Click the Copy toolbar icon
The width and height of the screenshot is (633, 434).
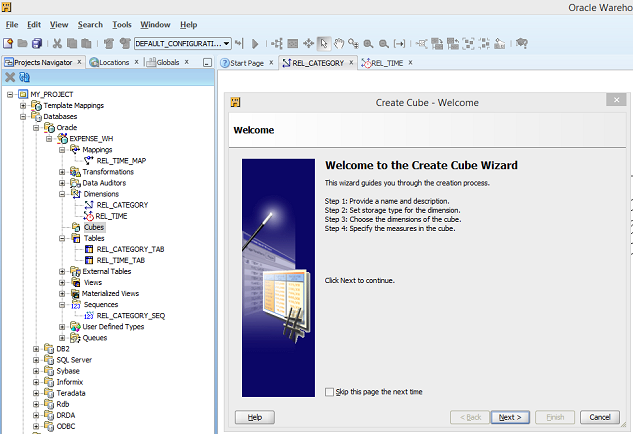(x=72, y=43)
